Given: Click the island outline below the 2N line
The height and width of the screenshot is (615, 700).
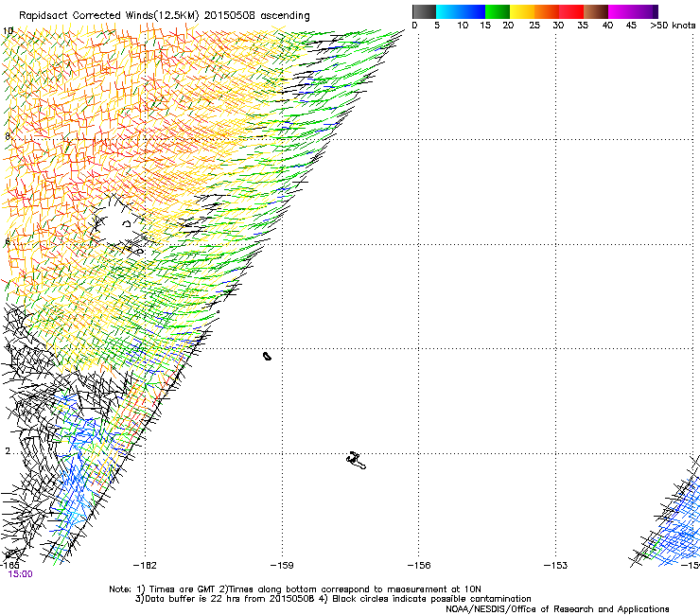Looking at the screenshot, I should pyautogui.click(x=357, y=461).
